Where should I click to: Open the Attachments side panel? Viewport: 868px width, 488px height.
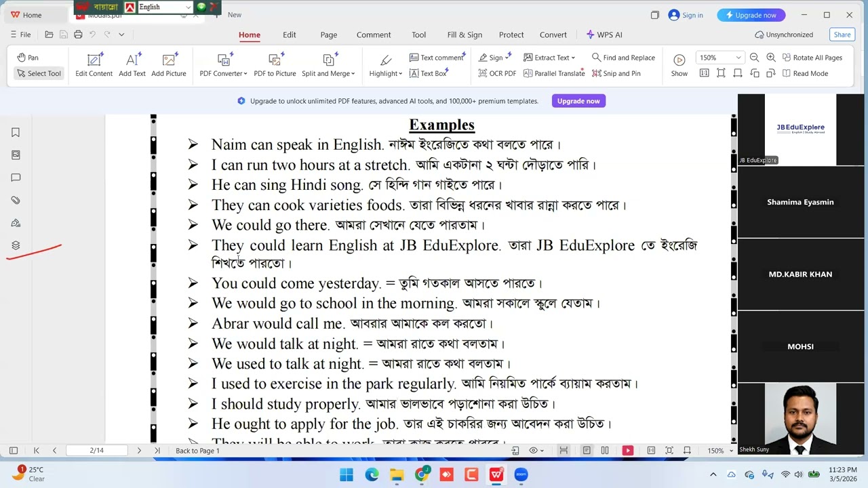16,201
